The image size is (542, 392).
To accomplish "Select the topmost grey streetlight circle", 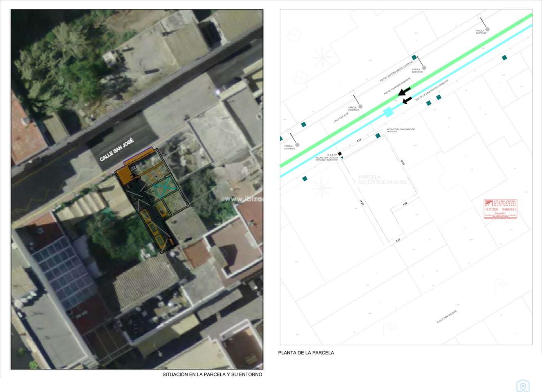I will tap(487, 29).
